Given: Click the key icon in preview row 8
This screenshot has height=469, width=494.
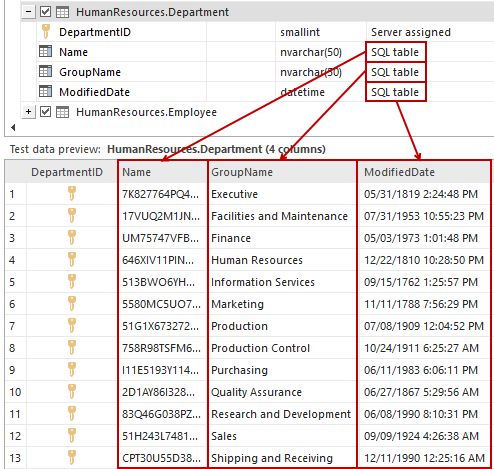Looking at the screenshot, I should (72, 347).
